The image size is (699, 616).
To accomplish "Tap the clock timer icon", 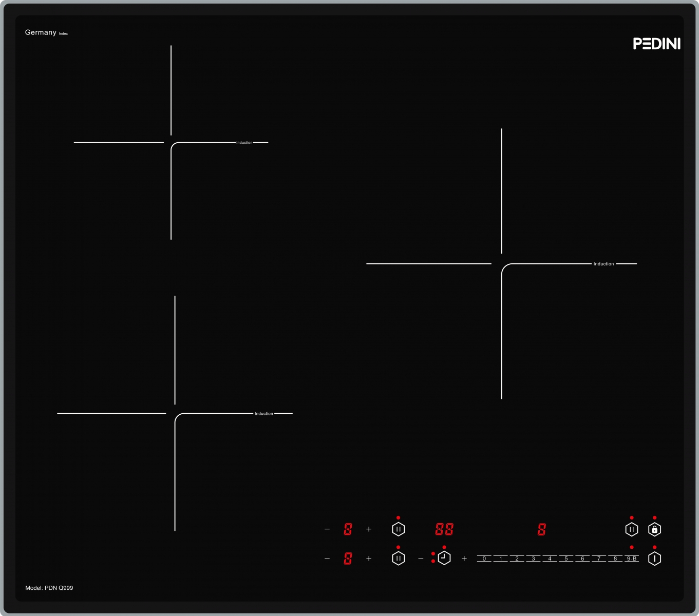I will click(x=444, y=558).
